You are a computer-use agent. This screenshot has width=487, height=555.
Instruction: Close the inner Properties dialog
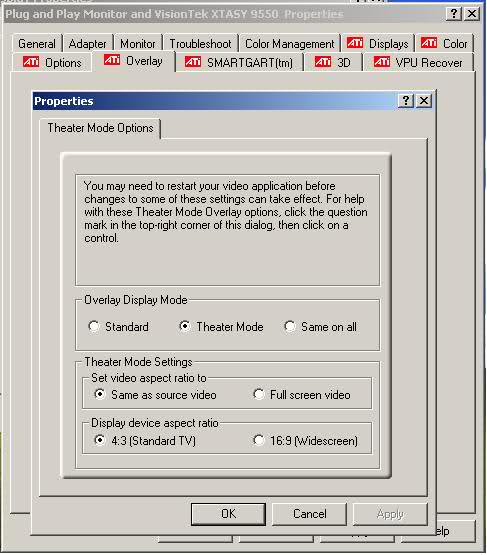pos(424,101)
